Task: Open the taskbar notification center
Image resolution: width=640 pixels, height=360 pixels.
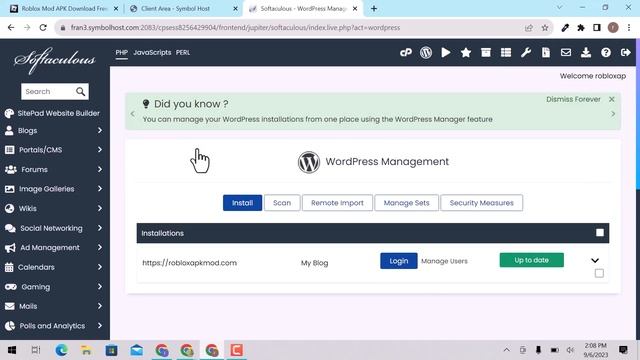Action: coord(623,350)
